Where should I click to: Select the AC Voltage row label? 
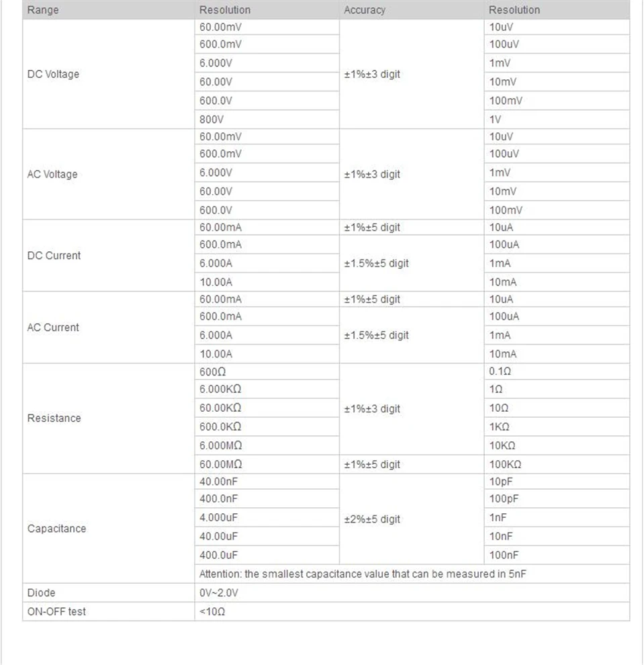pos(52,174)
